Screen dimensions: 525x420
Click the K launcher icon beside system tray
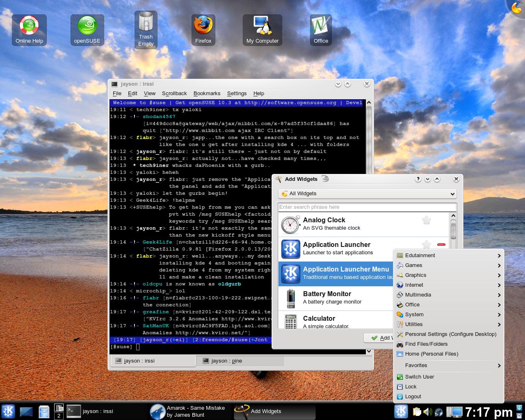tap(401, 411)
